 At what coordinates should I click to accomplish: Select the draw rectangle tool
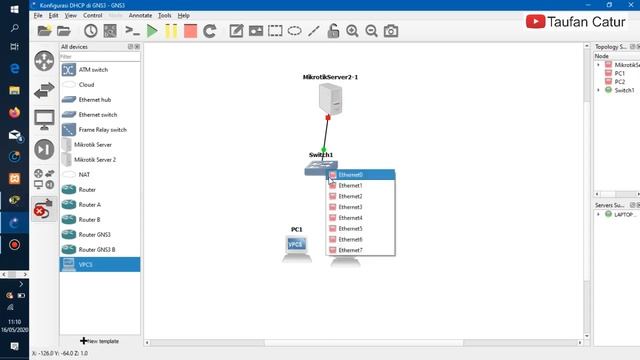(275, 31)
